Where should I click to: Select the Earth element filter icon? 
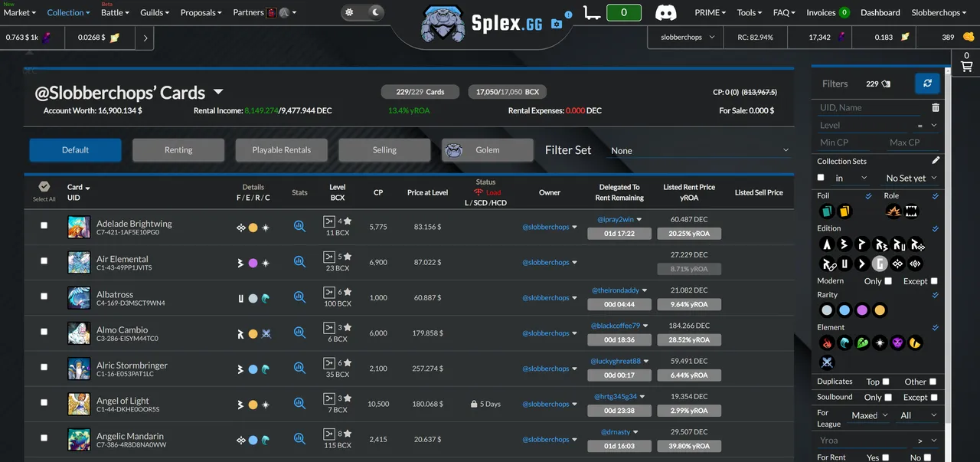point(862,342)
